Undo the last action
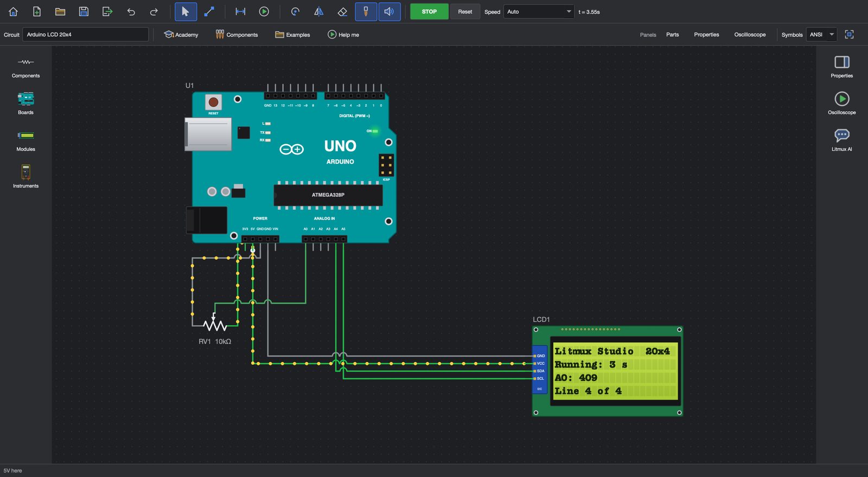The image size is (868, 477). pos(131,11)
